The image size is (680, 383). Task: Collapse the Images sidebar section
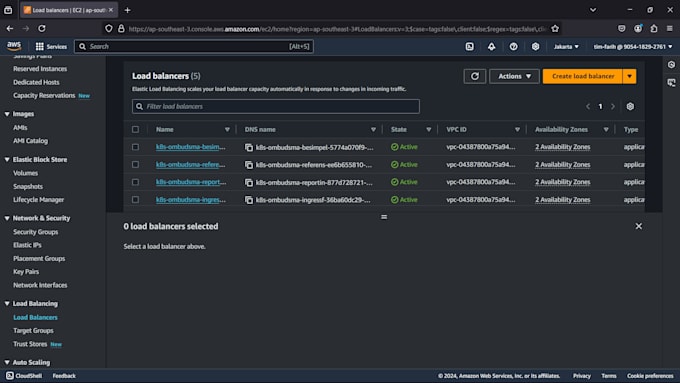[x=7, y=114]
